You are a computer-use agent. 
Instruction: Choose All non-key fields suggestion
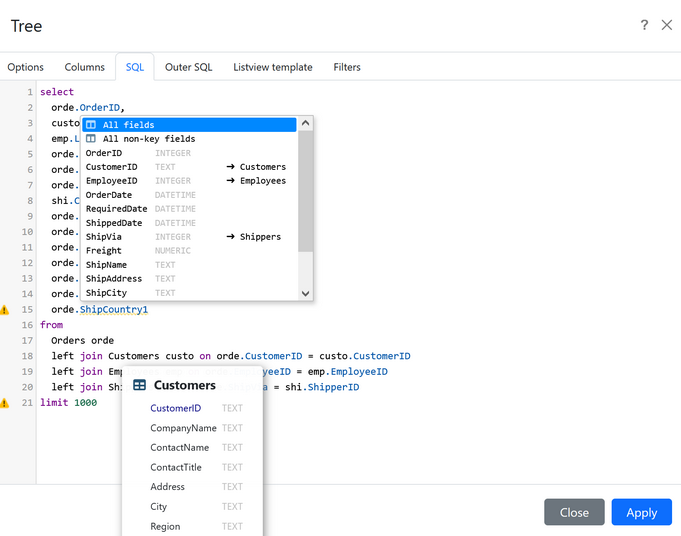(x=189, y=139)
